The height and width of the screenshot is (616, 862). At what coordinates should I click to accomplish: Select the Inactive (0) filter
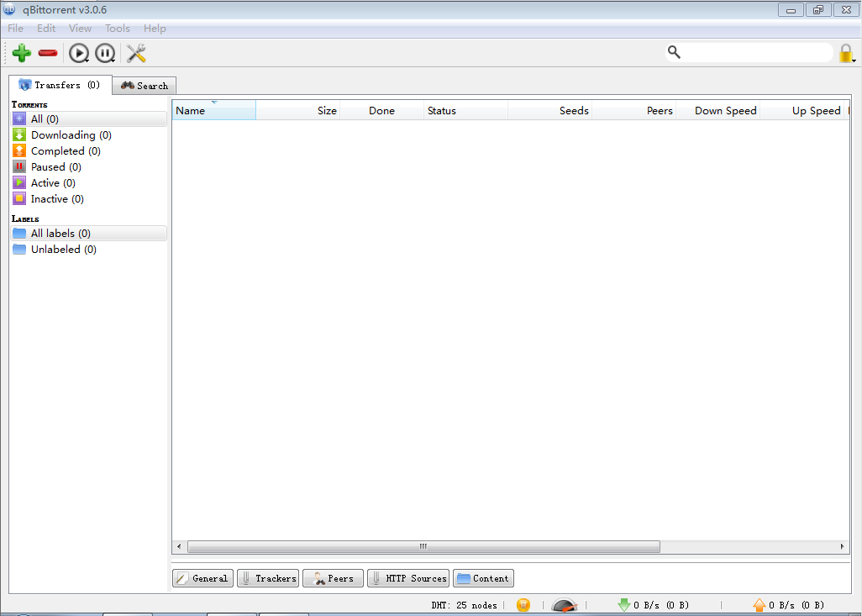88,198
